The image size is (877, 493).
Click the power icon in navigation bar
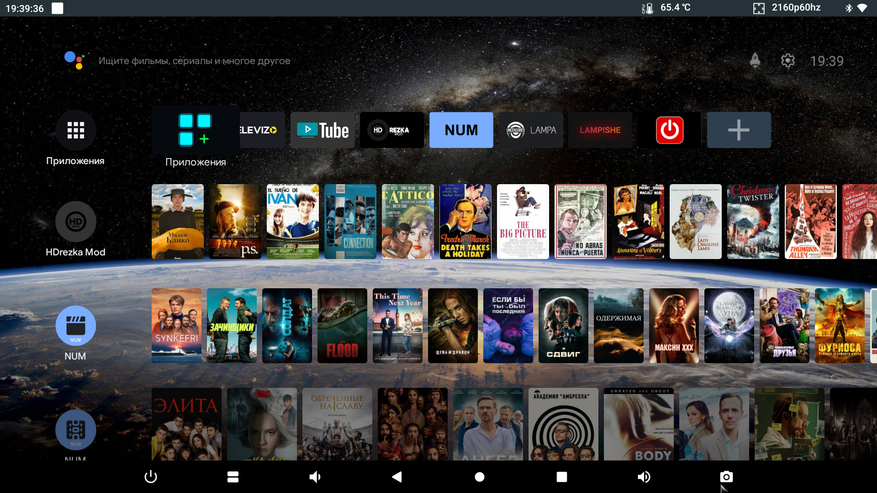150,477
